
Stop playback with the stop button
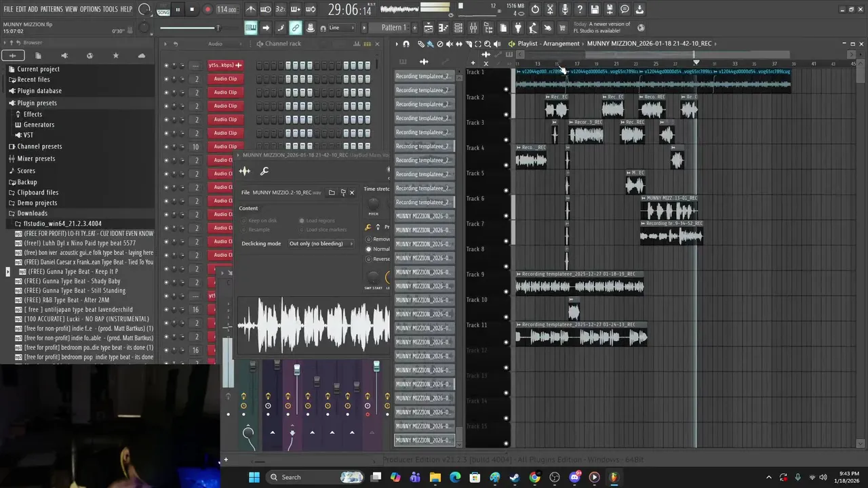tap(192, 9)
